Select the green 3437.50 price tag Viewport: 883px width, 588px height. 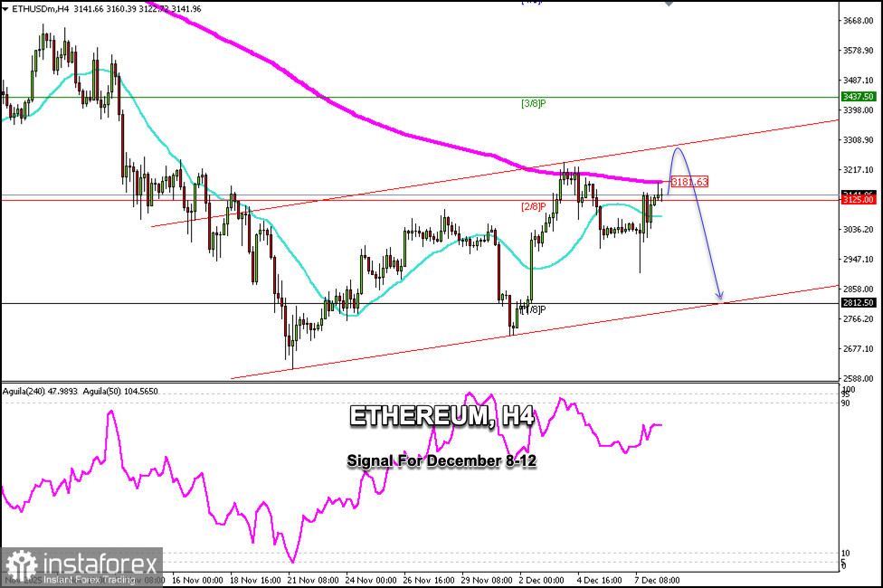coord(859,97)
